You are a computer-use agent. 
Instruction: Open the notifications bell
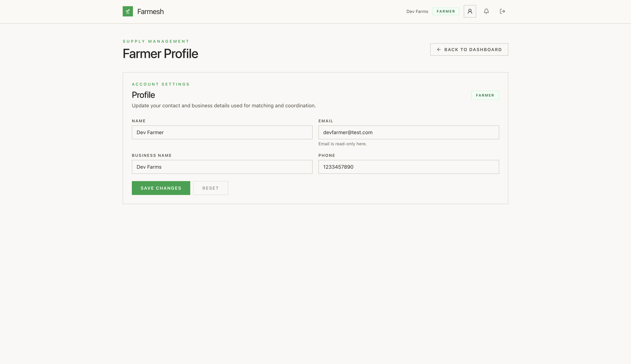(x=486, y=11)
